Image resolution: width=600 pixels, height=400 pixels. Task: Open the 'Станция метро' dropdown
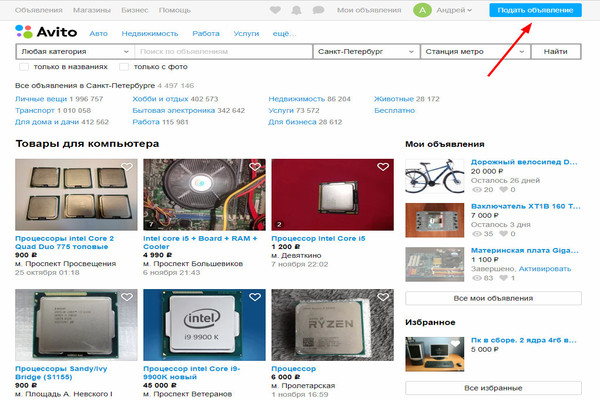coord(475,51)
